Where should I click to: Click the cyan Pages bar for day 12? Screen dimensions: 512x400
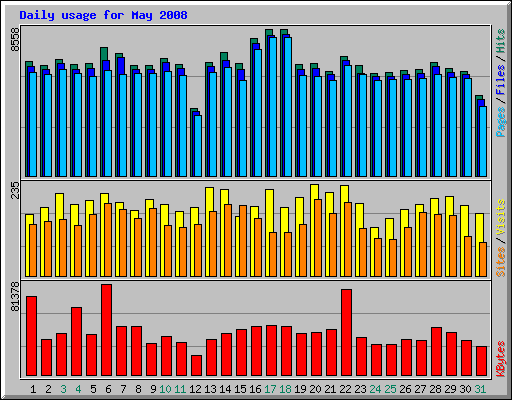(x=198, y=146)
